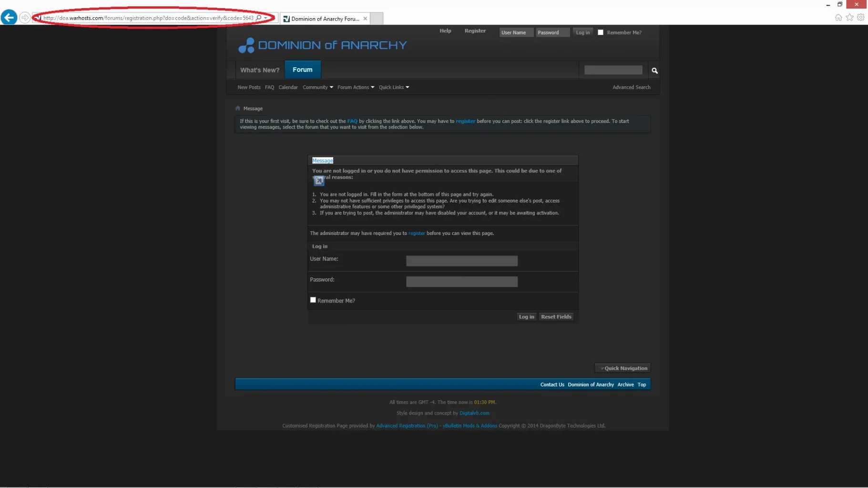
Task: Click the Message breadcrumb text
Action: tap(253, 109)
